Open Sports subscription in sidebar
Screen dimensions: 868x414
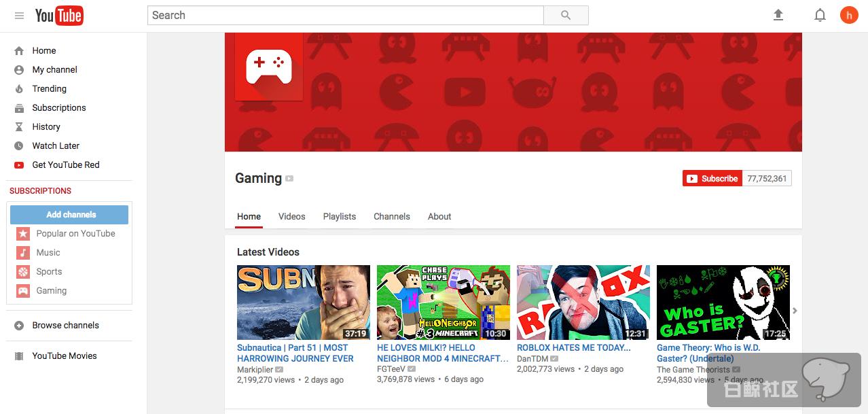(49, 271)
